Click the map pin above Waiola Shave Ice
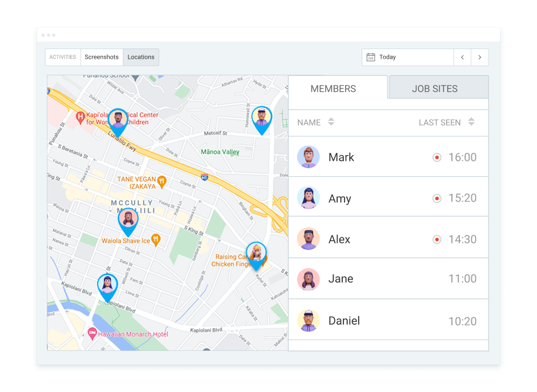 point(128,221)
